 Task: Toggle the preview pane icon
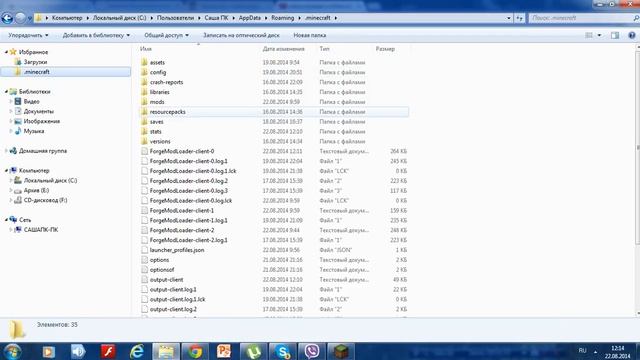[615, 36]
